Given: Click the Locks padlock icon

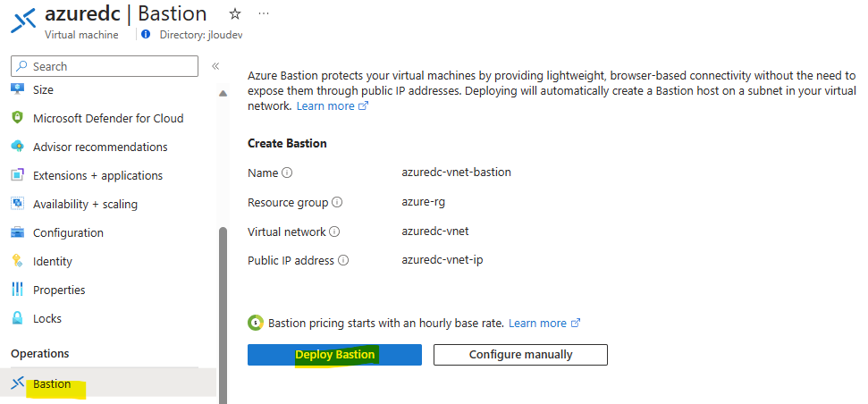Looking at the screenshot, I should point(18,318).
